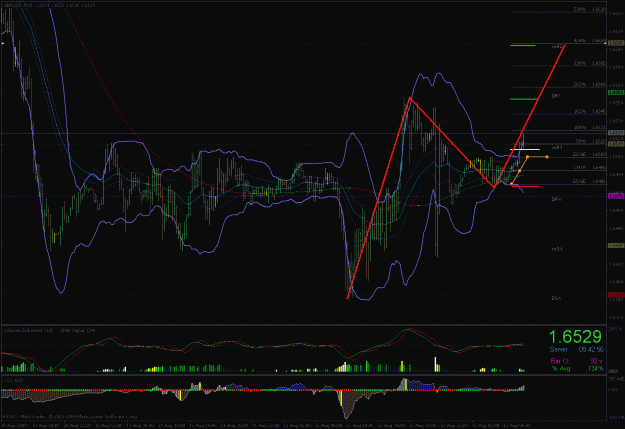Screen dimensions: 625x429
Task: Select the short green line beside mR2
Action: pos(523,45)
